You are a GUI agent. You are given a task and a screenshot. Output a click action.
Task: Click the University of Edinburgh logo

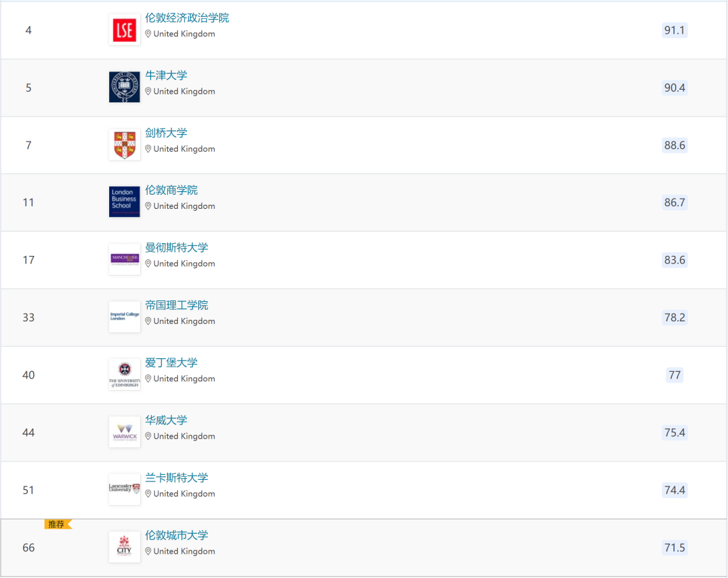tap(125, 375)
